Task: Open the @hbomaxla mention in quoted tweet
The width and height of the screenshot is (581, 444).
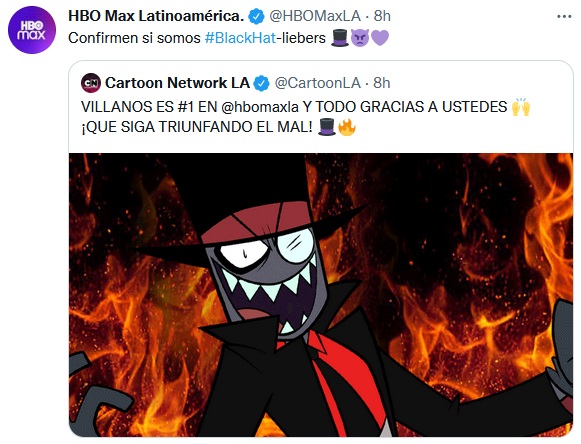Action: click(260, 107)
